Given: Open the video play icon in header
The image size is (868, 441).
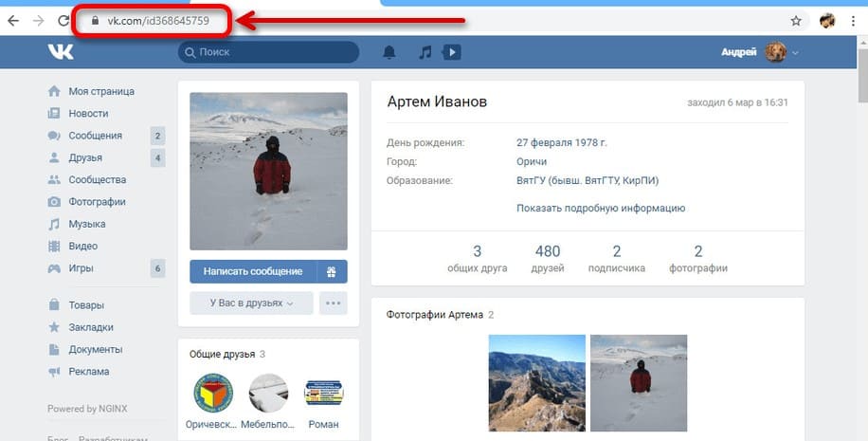Looking at the screenshot, I should click(452, 52).
